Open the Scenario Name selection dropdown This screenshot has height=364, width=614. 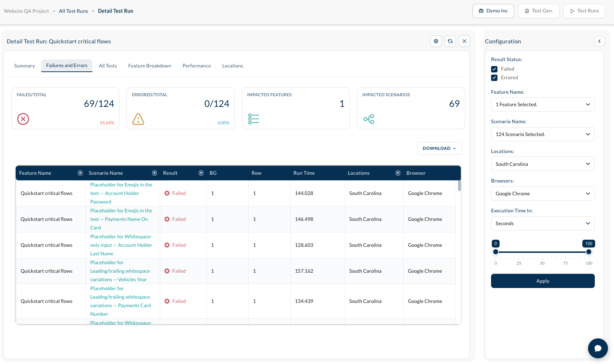pos(543,134)
